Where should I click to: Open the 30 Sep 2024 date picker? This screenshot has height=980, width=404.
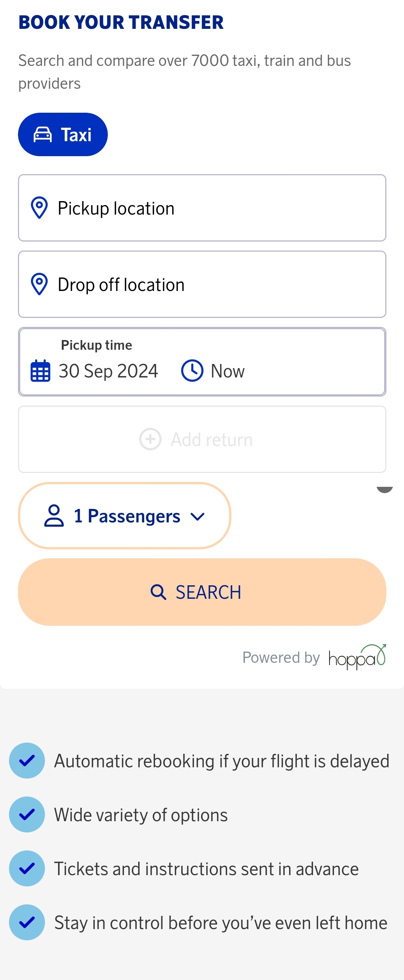(x=109, y=371)
